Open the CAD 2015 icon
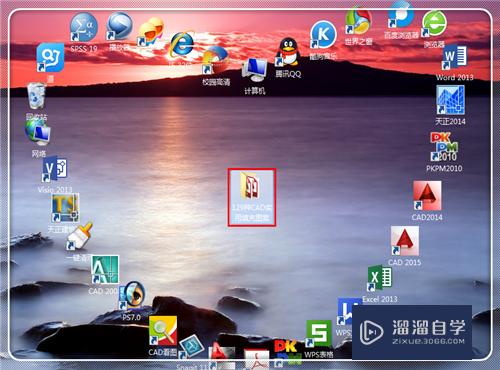The height and width of the screenshot is (370, 500). click(x=405, y=241)
